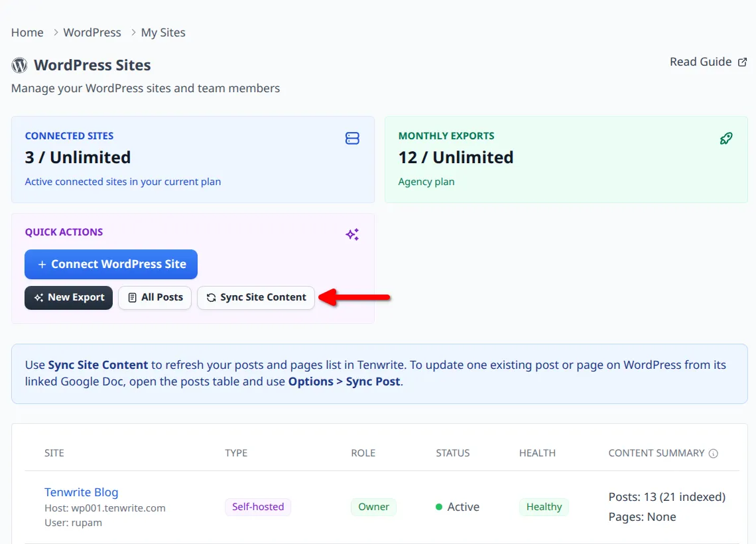Image resolution: width=756 pixels, height=544 pixels.
Task: Click the server icon in Connected Sites card
Action: pyautogui.click(x=352, y=139)
